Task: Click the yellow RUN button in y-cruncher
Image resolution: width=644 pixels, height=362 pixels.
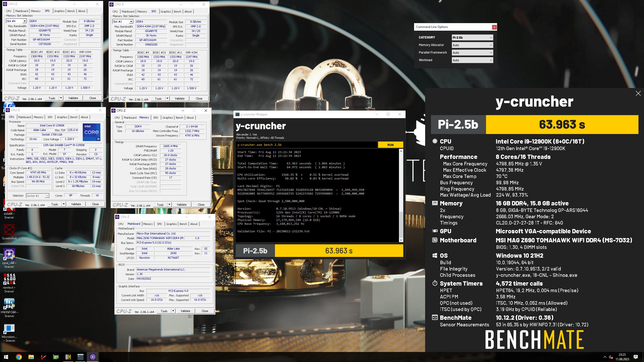Action: [390, 145]
